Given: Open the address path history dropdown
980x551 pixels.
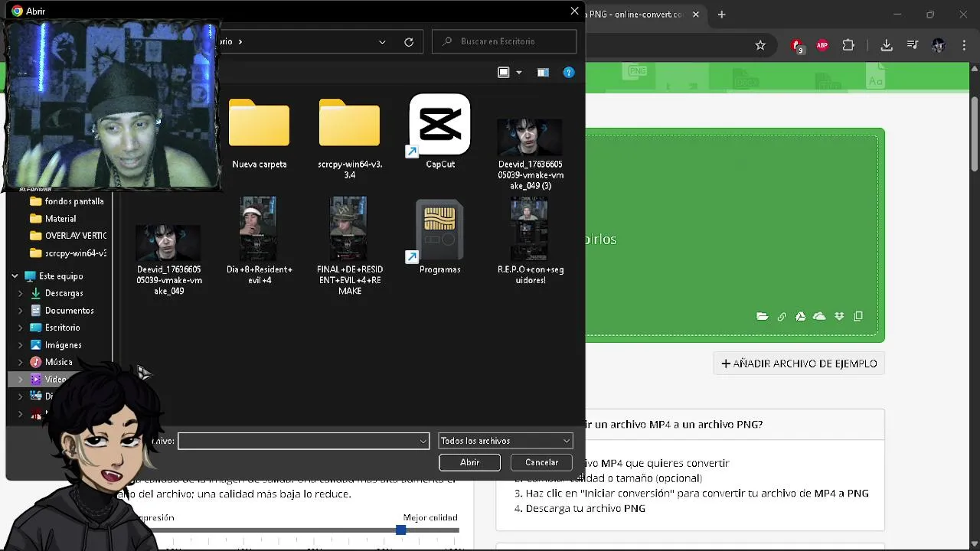Looking at the screenshot, I should pos(382,41).
